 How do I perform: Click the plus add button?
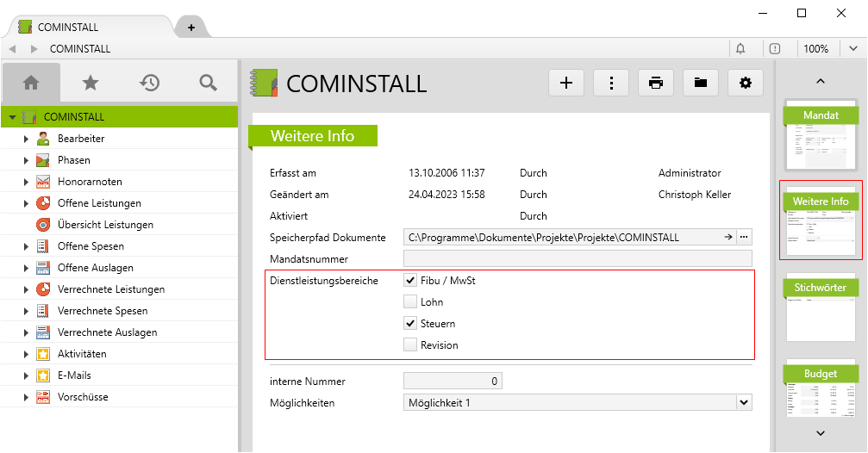point(566,83)
